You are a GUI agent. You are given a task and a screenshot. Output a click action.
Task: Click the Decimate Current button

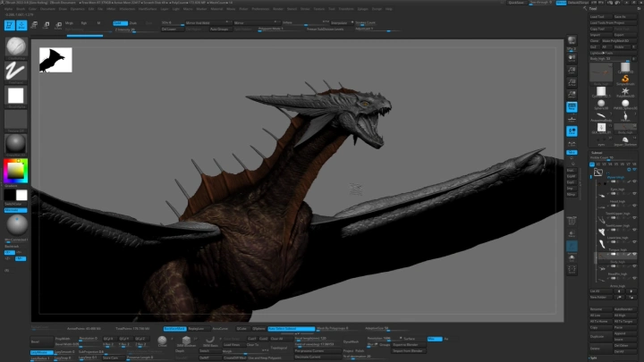coord(318,357)
